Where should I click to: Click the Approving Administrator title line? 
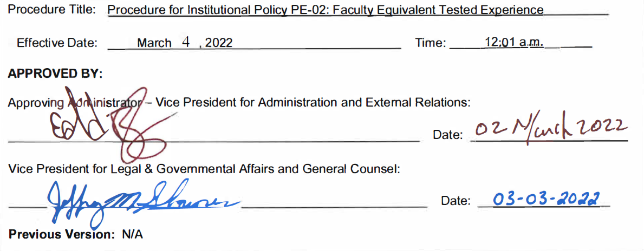[x=239, y=102]
